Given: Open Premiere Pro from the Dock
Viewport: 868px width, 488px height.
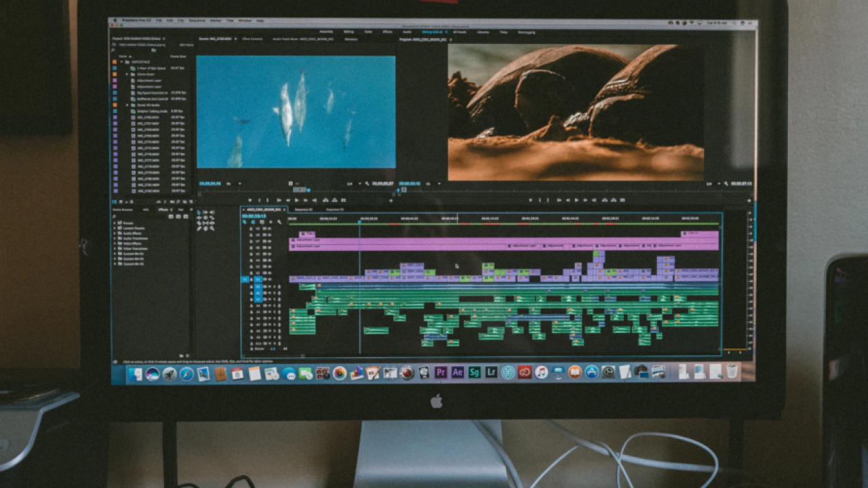Looking at the screenshot, I should pyautogui.click(x=441, y=372).
